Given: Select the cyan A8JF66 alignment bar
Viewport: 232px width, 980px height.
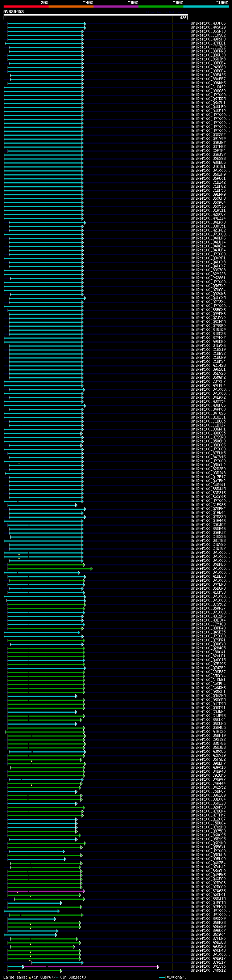Looking at the screenshot, I should (x=47, y=24).
